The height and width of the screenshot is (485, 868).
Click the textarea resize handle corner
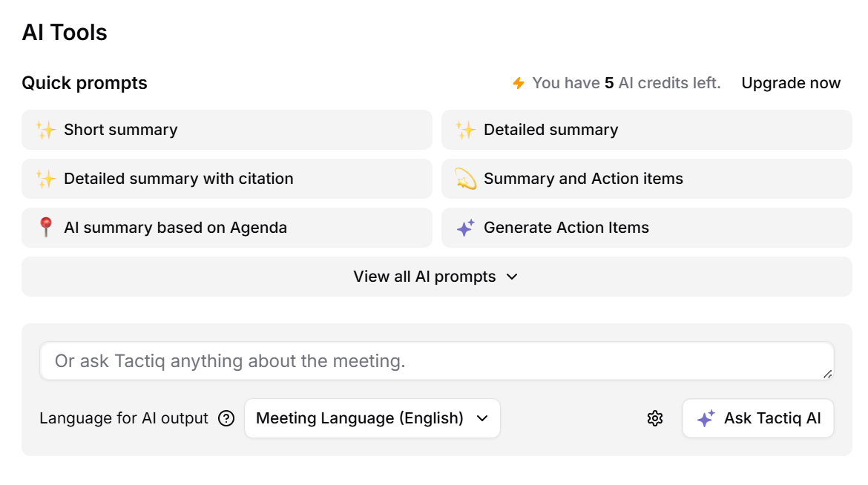[x=827, y=374]
